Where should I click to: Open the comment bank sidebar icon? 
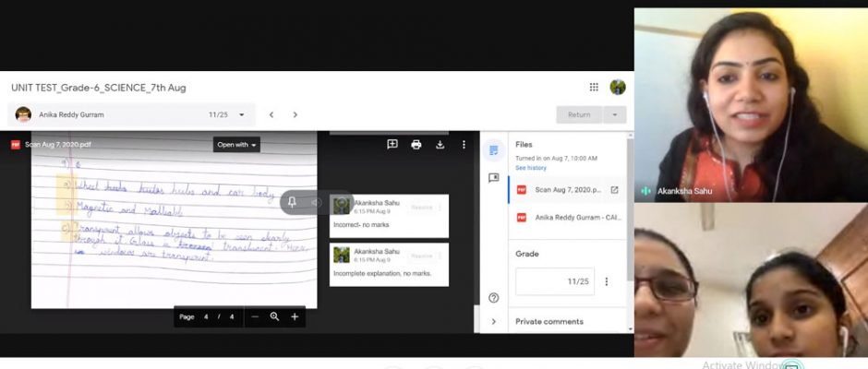493,178
